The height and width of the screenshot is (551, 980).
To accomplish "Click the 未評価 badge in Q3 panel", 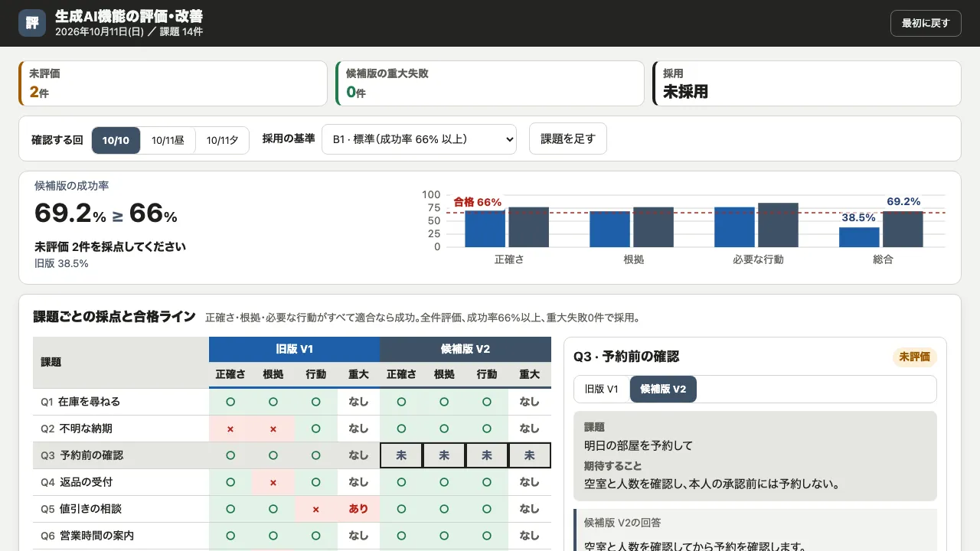I will 915,357.
